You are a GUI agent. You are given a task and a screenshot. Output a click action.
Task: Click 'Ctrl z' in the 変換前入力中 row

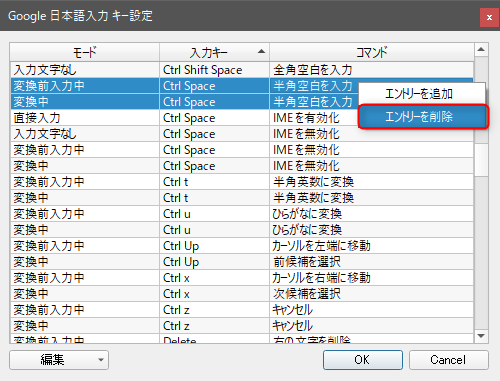[x=214, y=310]
